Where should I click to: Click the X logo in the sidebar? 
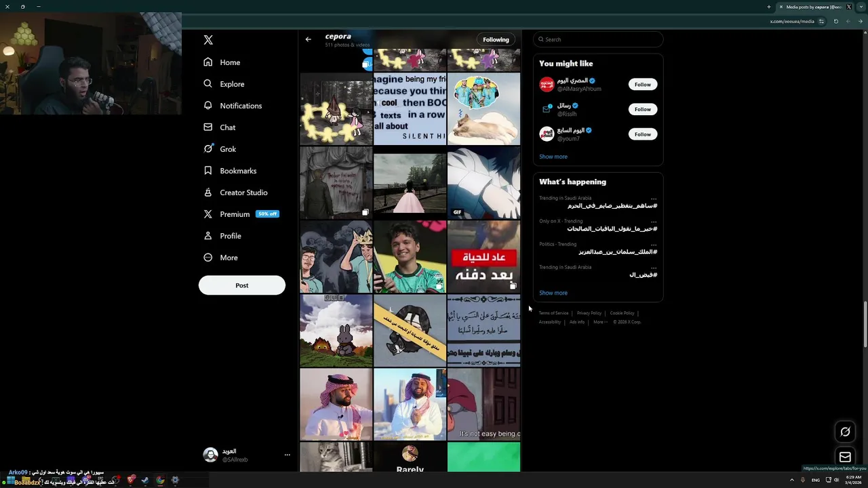coord(208,40)
